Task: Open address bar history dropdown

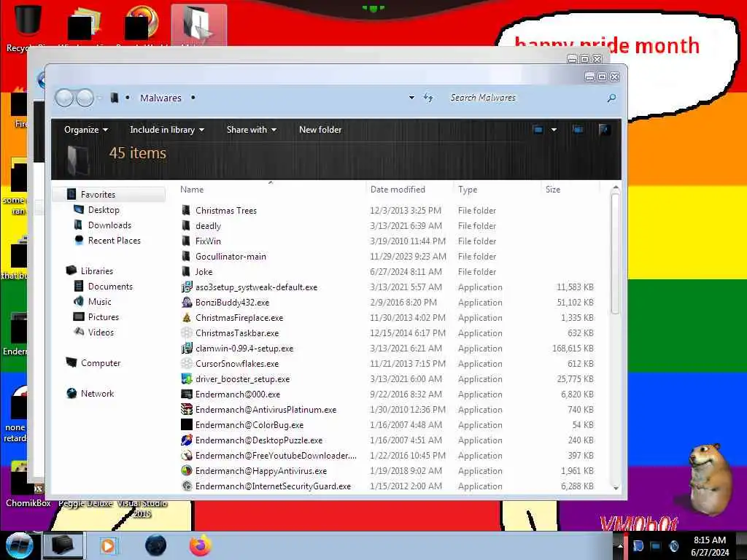Action: (x=411, y=98)
